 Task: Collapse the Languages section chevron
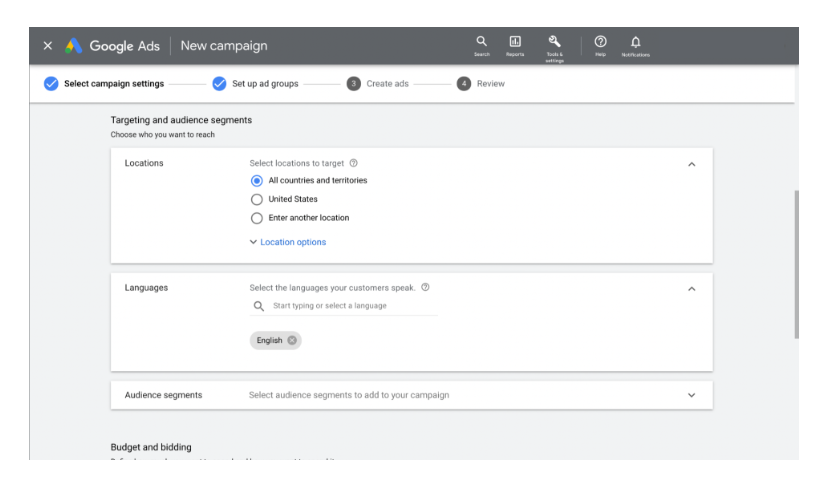[x=692, y=289]
